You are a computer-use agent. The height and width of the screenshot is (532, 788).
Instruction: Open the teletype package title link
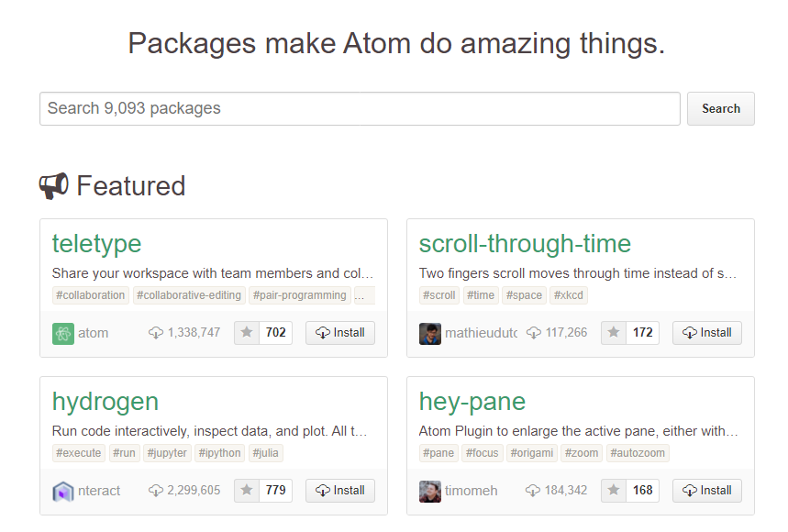pyautogui.click(x=96, y=245)
